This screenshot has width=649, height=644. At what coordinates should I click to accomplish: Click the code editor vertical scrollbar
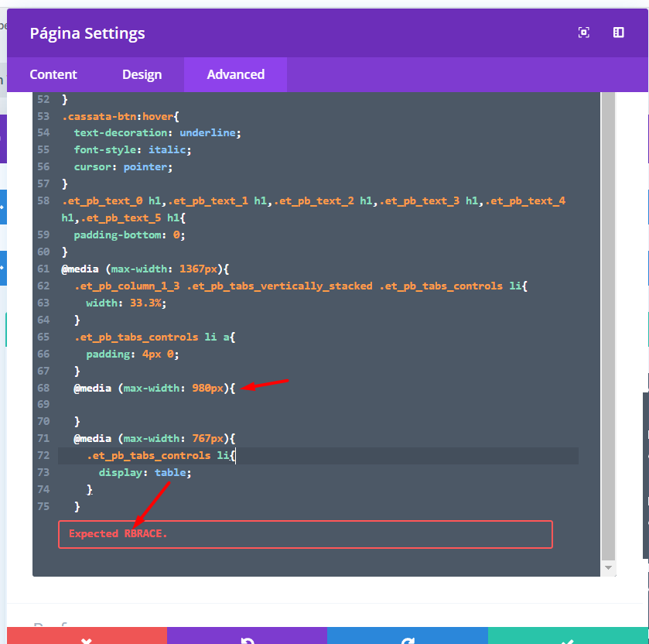(x=608, y=327)
